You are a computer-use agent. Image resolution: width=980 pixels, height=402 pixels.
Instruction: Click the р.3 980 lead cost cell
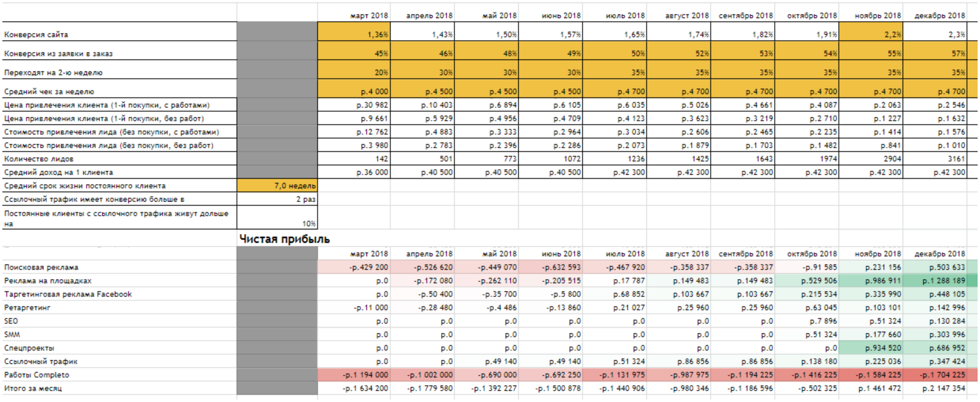pos(354,145)
